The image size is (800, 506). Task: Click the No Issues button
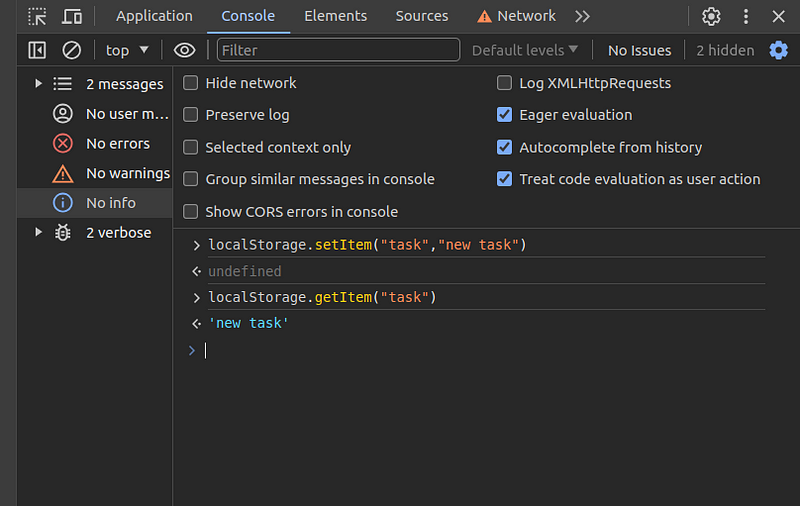[639, 50]
